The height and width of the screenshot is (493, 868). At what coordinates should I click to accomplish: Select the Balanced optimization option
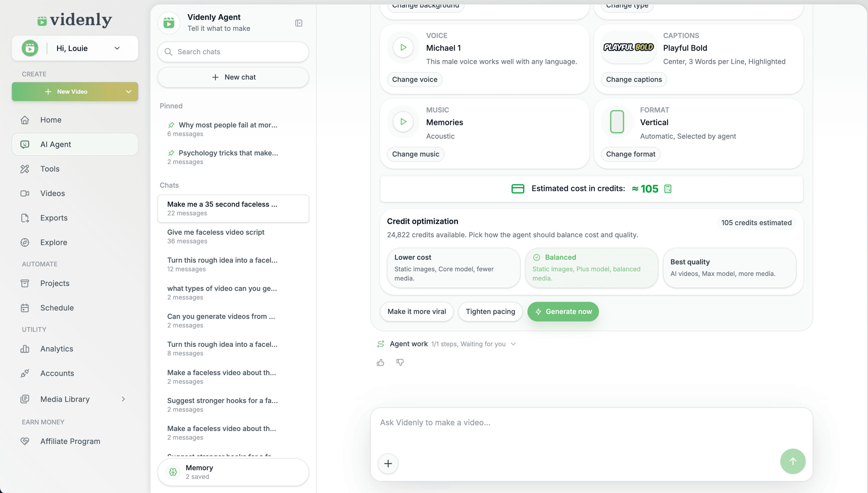(591, 268)
